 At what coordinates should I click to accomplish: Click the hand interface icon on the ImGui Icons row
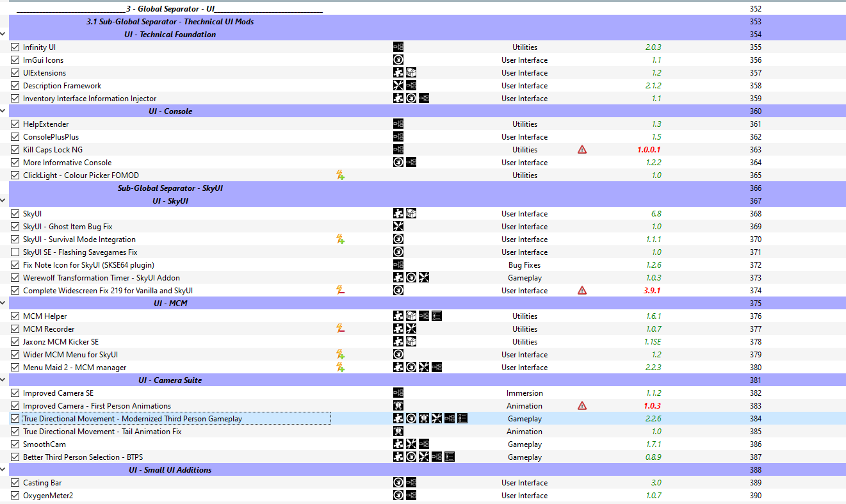tap(398, 60)
